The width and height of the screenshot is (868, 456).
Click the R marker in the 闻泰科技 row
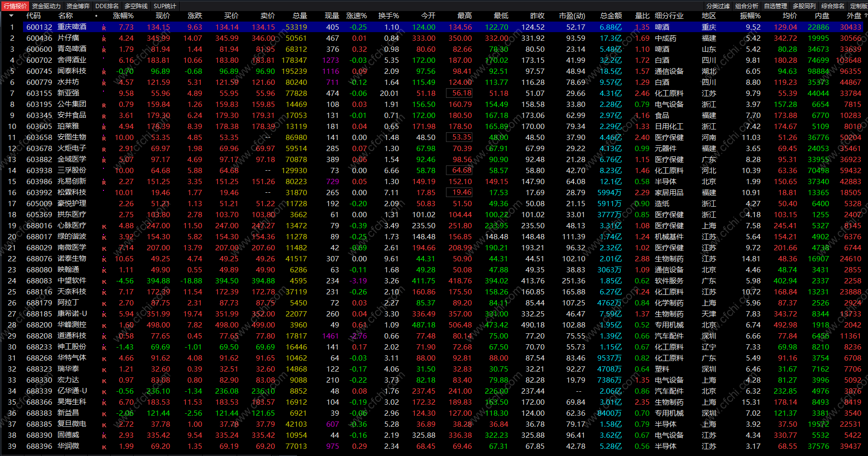(x=104, y=72)
